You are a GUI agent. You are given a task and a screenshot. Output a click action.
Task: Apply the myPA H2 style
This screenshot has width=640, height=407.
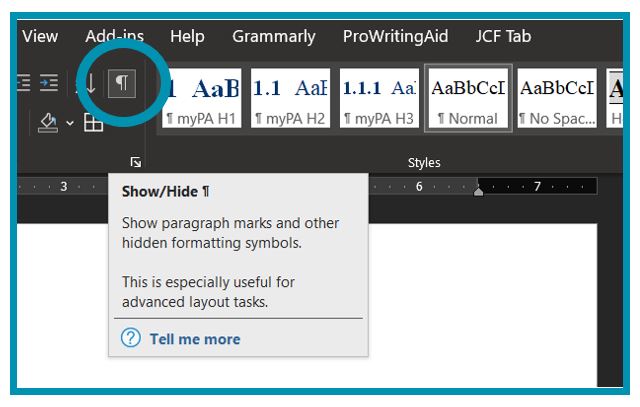290,99
